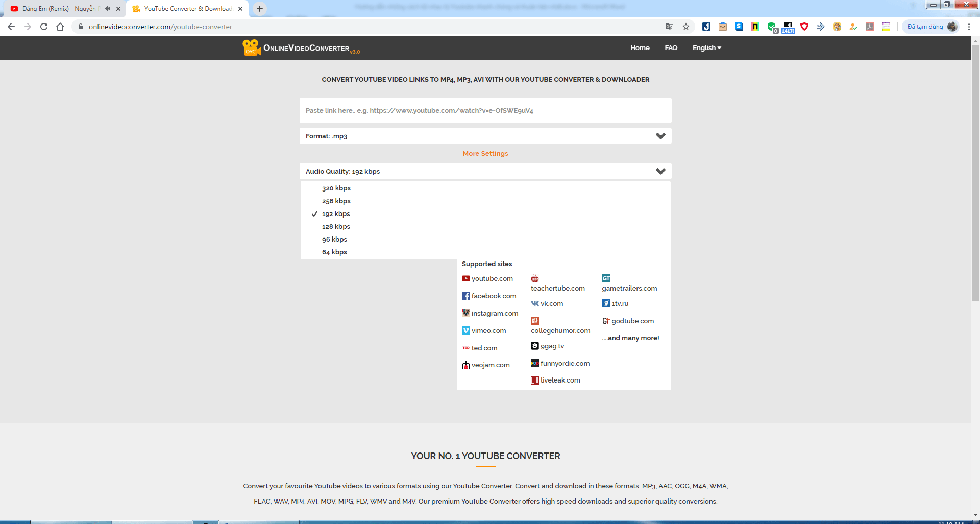The height and width of the screenshot is (524, 980).
Task: Open the English language dropdown
Action: click(x=707, y=47)
